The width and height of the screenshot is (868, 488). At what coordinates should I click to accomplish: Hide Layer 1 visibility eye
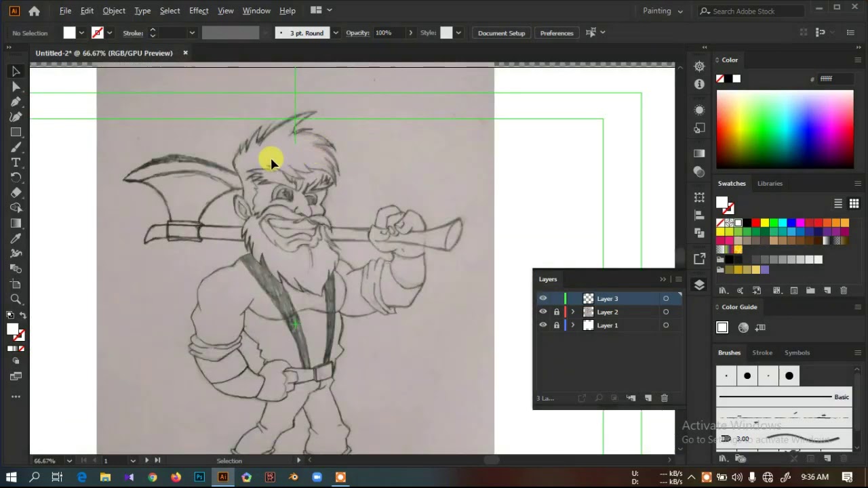coord(542,325)
